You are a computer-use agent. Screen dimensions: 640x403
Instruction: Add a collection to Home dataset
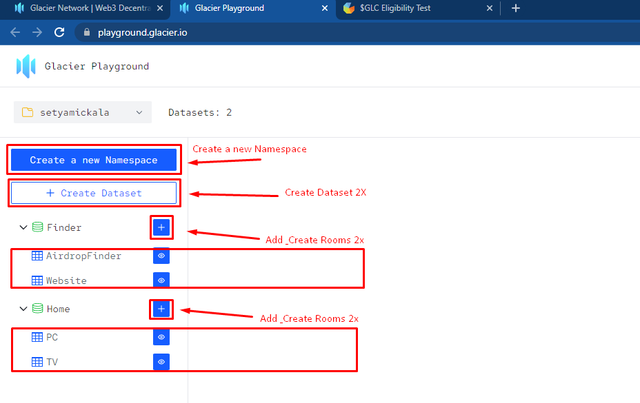point(161,309)
